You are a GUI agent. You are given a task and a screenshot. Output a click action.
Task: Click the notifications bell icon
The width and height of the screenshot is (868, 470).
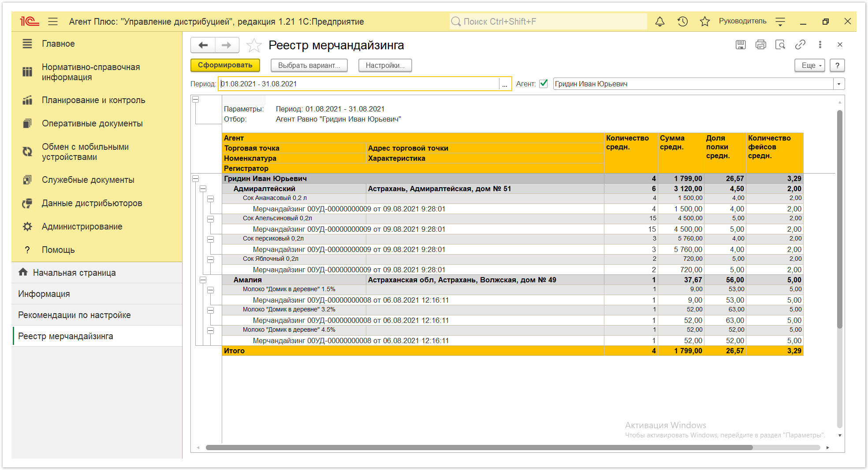tap(659, 21)
